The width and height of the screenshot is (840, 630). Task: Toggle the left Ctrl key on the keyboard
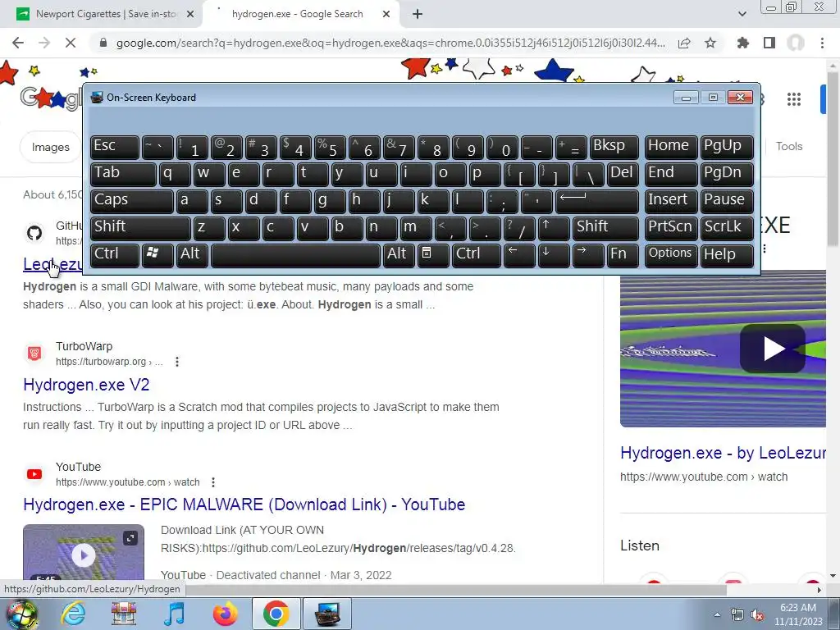(115, 255)
